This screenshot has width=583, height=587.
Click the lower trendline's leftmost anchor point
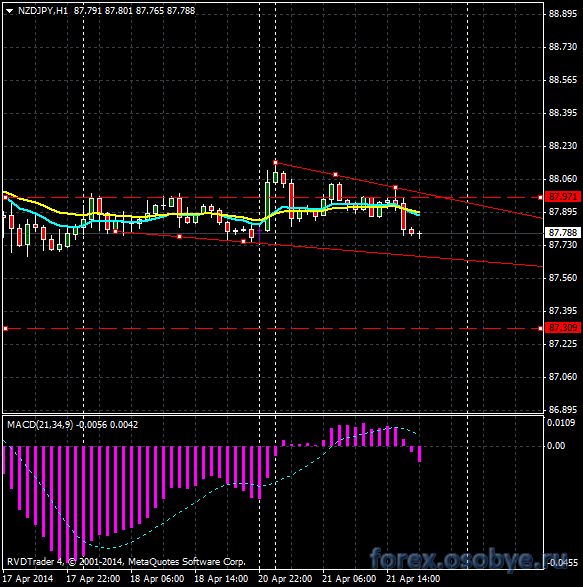click(116, 232)
